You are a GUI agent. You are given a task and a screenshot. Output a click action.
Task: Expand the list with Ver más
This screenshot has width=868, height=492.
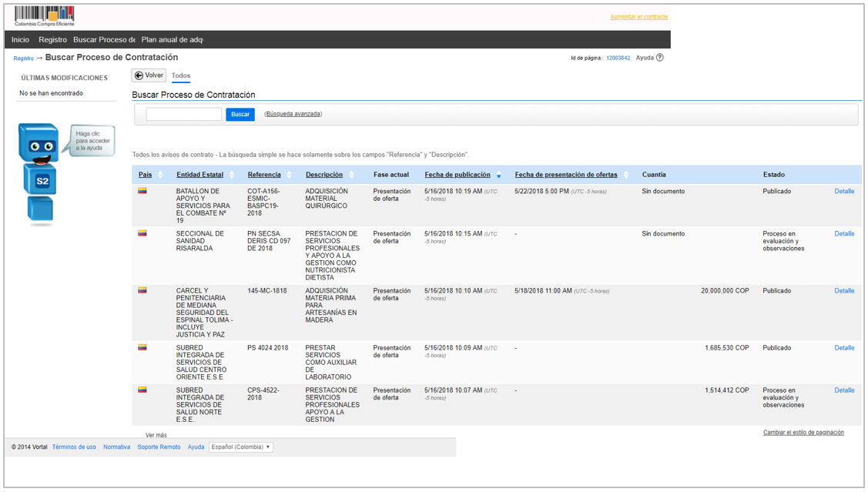(156, 435)
